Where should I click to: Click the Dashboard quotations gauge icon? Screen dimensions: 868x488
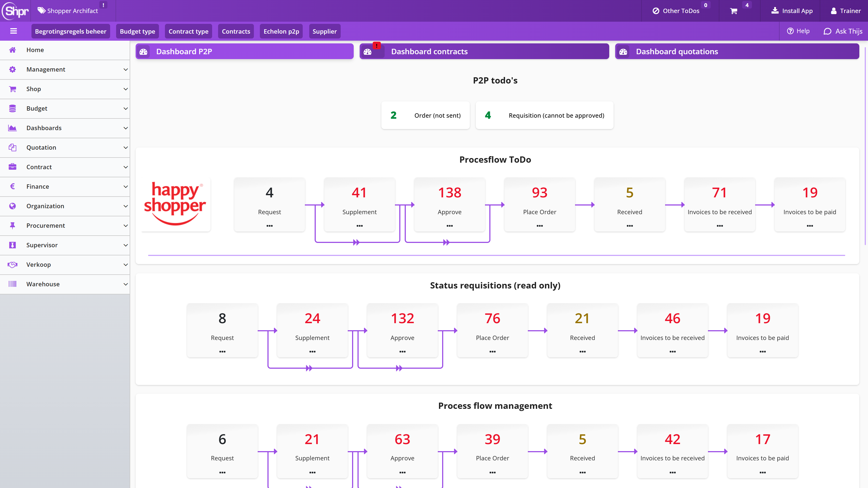[x=623, y=52]
